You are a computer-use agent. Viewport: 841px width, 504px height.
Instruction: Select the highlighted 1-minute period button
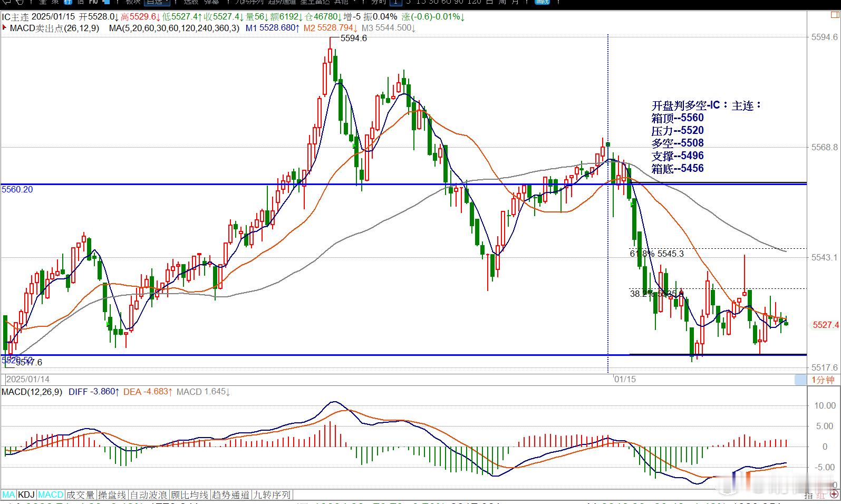(395, 2)
